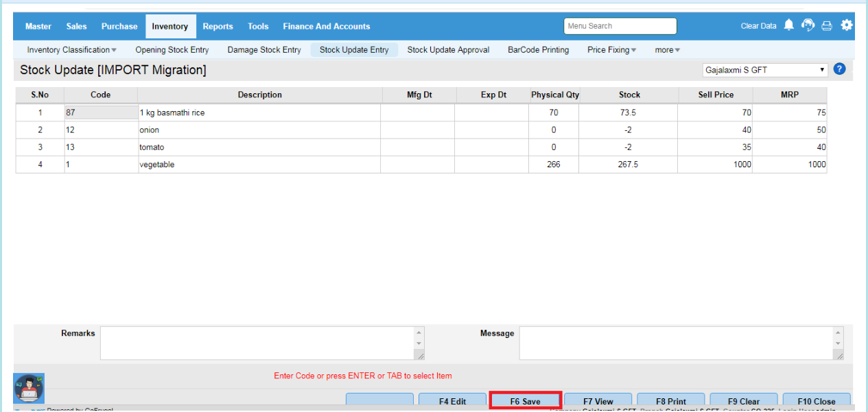
Task: Open the support headset icon
Action: point(808,25)
